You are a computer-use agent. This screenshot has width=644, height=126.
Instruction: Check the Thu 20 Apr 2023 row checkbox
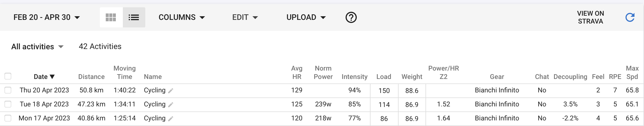pos(8,90)
